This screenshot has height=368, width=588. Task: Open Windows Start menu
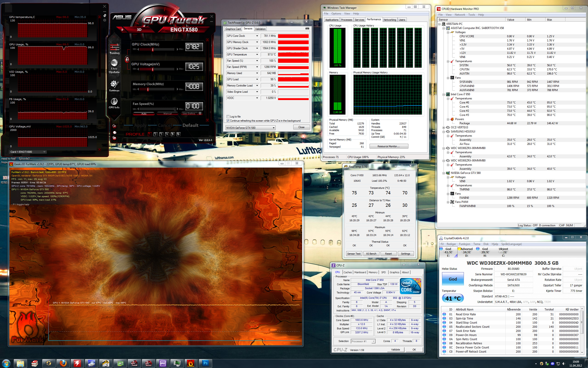coord(6,363)
